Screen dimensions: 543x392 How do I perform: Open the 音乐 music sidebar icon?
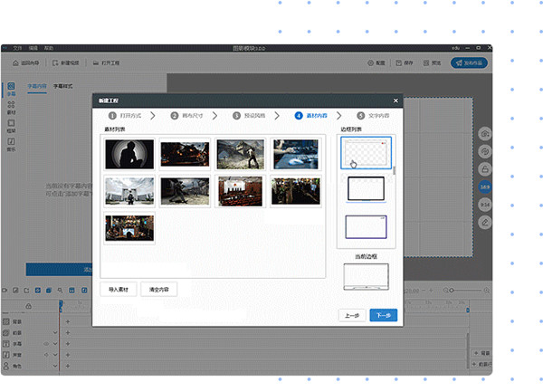[x=11, y=141]
